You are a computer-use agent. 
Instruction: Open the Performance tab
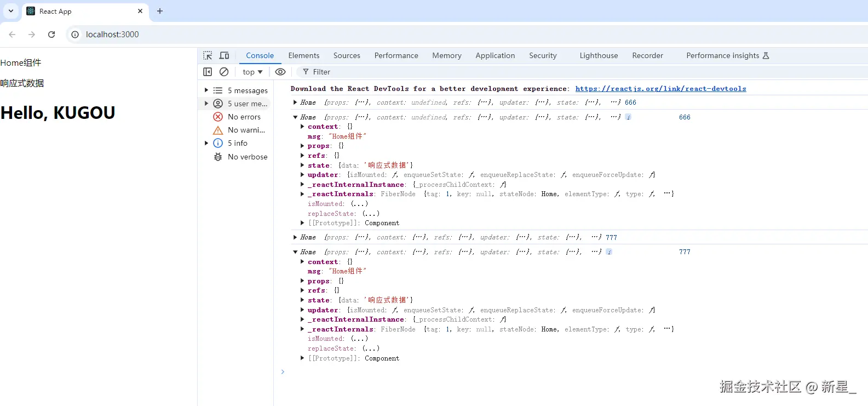[x=396, y=55]
